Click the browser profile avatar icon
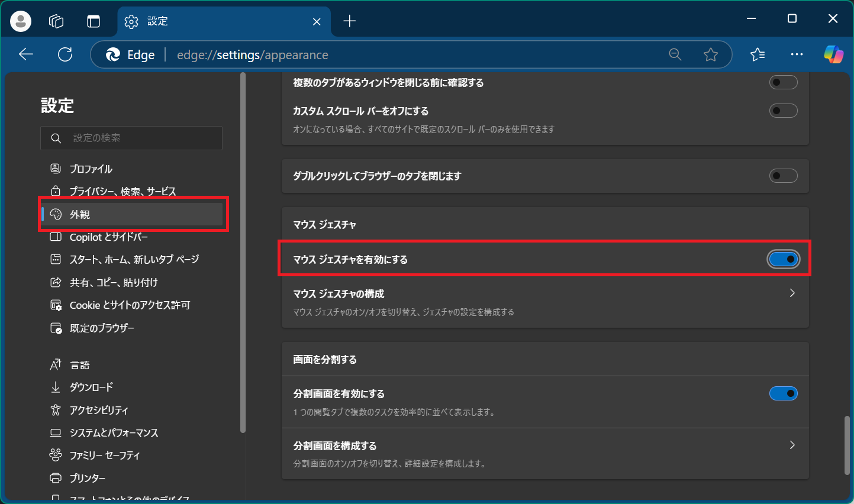This screenshot has height=504, width=854. (20, 21)
